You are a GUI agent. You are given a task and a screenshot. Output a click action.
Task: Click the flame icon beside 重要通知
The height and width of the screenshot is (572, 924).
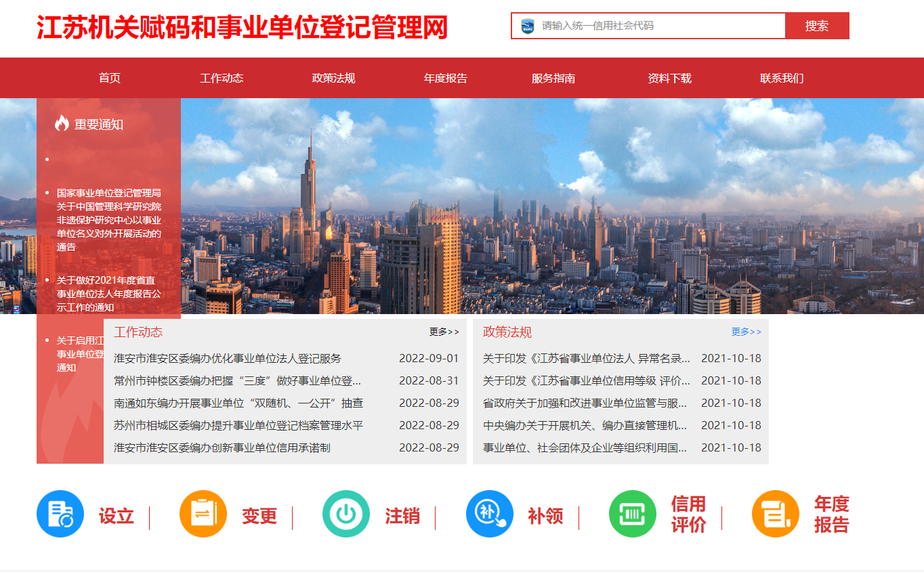pos(62,123)
